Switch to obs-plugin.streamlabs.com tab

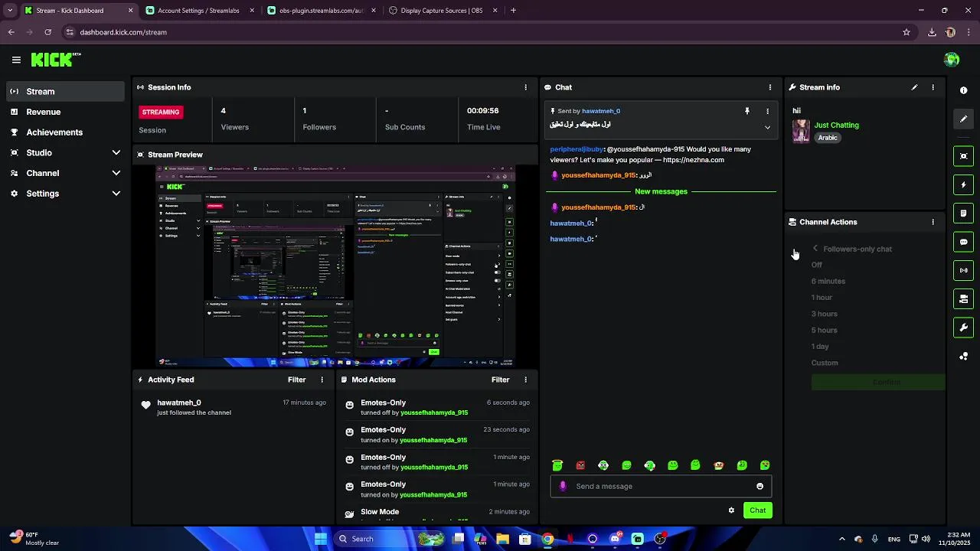coord(320,11)
